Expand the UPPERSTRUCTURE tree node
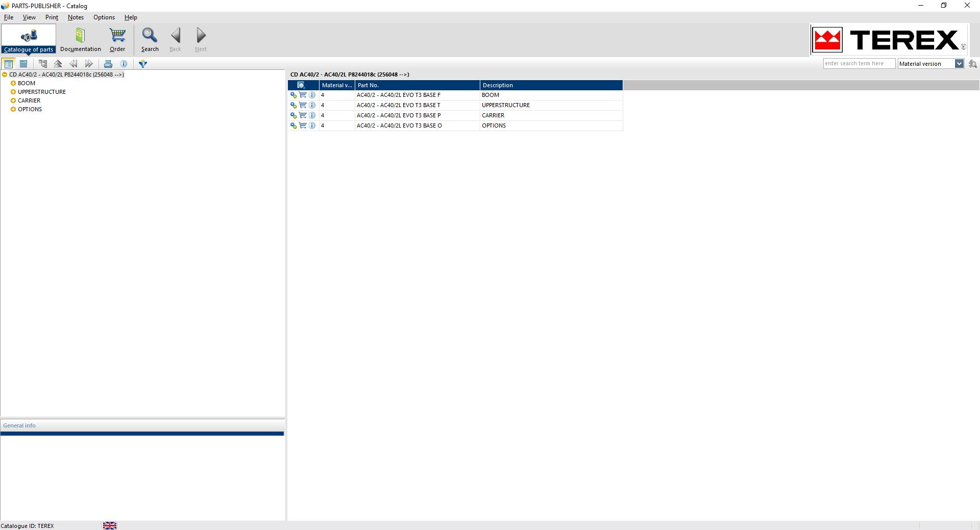 (x=13, y=92)
